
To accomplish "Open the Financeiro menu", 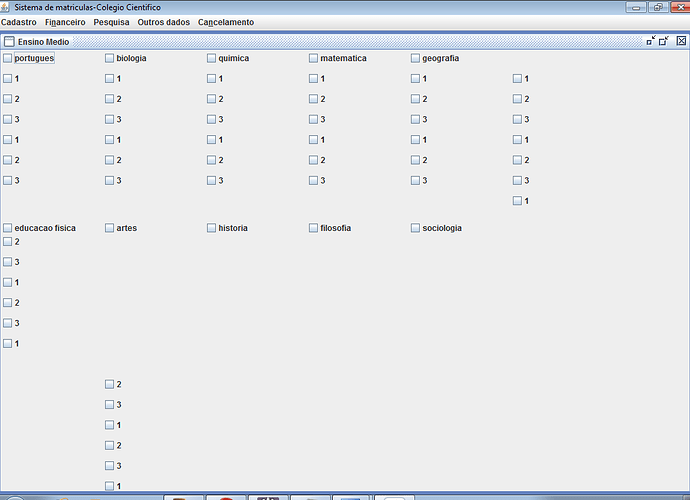I will (65, 22).
